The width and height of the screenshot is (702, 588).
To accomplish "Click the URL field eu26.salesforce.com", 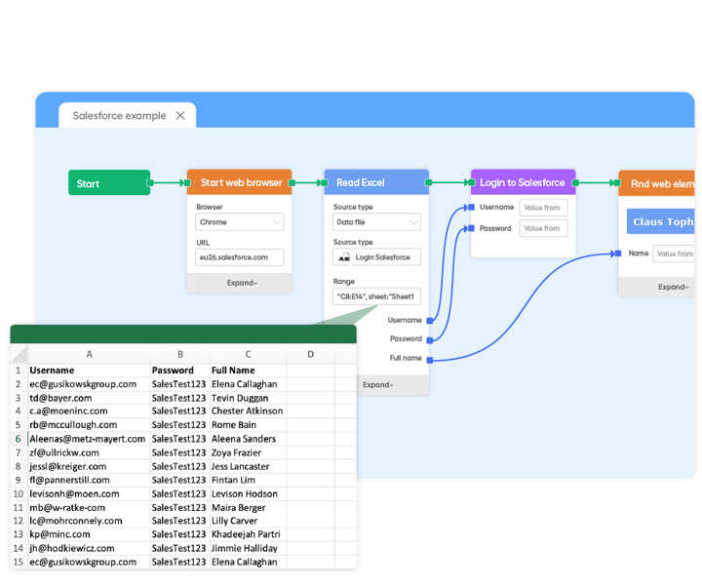I will click(x=240, y=257).
